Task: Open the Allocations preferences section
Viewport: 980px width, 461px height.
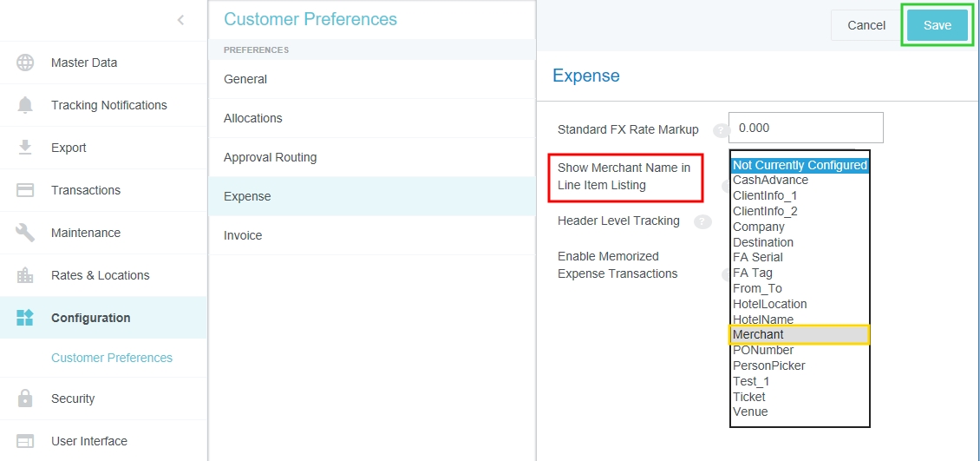Action: 253,118
